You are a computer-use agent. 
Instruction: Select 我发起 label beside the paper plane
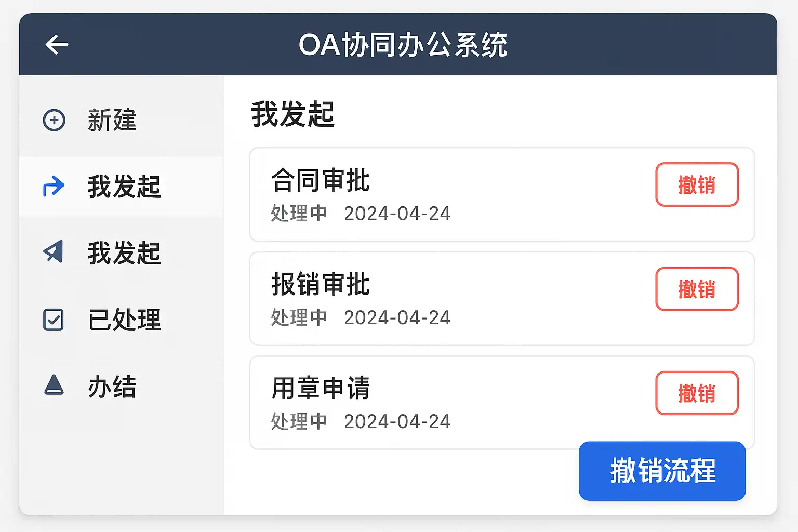(124, 253)
